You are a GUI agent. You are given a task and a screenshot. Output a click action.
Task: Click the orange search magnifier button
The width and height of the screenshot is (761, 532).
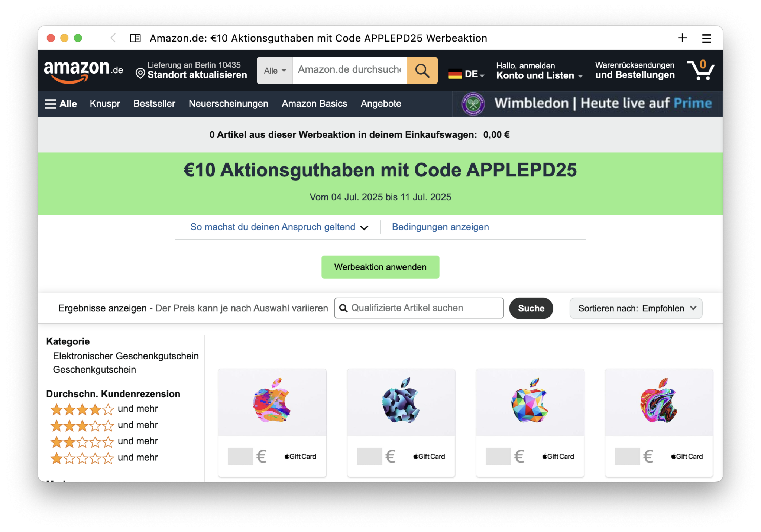coord(422,70)
